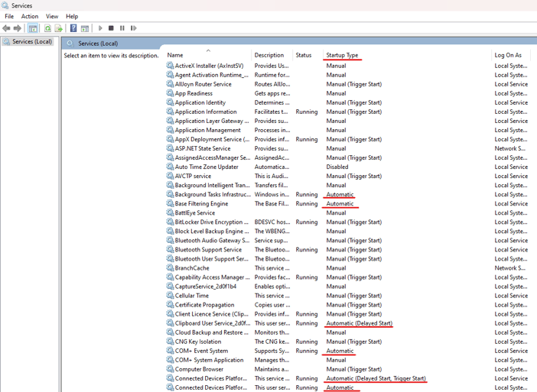This screenshot has height=392, width=537.
Task: Select the Client Licence Service (ClipSVC) name
Action: (212, 314)
